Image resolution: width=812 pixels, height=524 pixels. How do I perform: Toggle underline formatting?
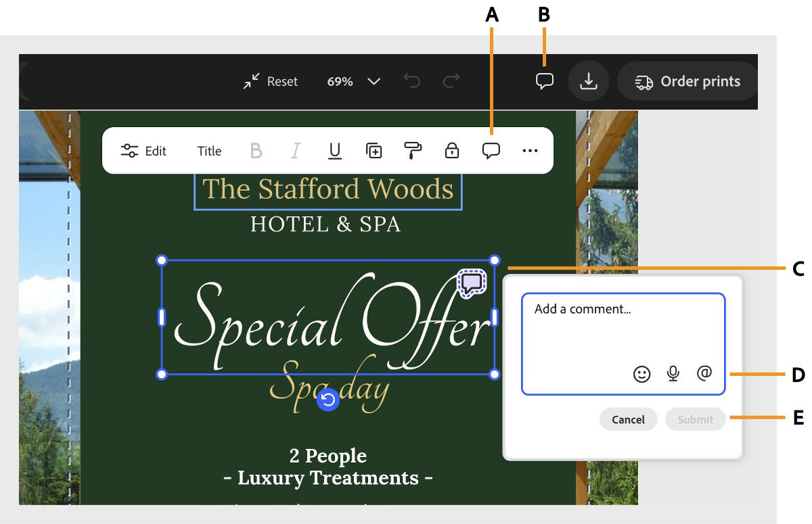click(x=334, y=151)
